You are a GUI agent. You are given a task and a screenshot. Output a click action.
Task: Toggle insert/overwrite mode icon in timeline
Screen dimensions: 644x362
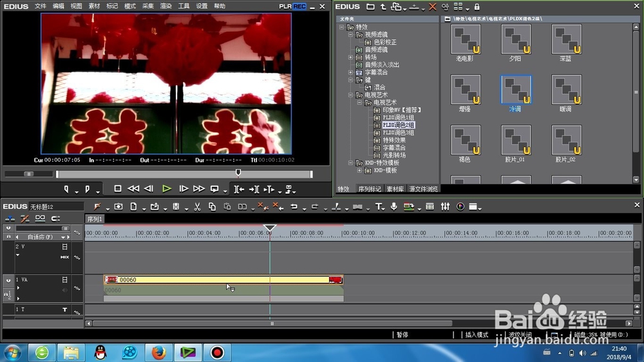pos(10,218)
